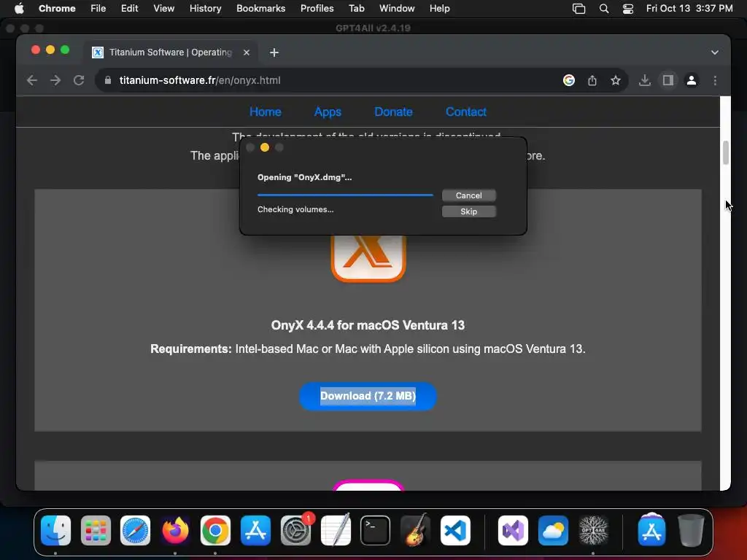The height and width of the screenshot is (560, 747).
Task: Open a new Chrome tab
Action: coord(274,52)
